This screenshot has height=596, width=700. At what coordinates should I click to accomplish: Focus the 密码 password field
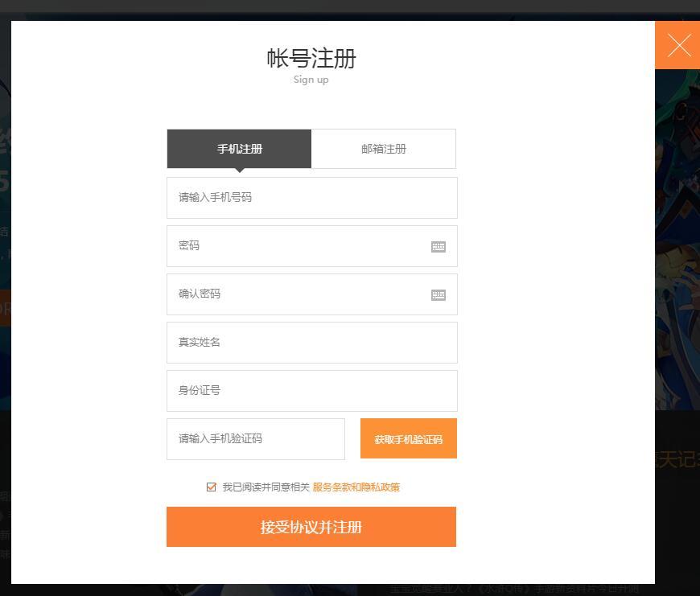(x=312, y=246)
